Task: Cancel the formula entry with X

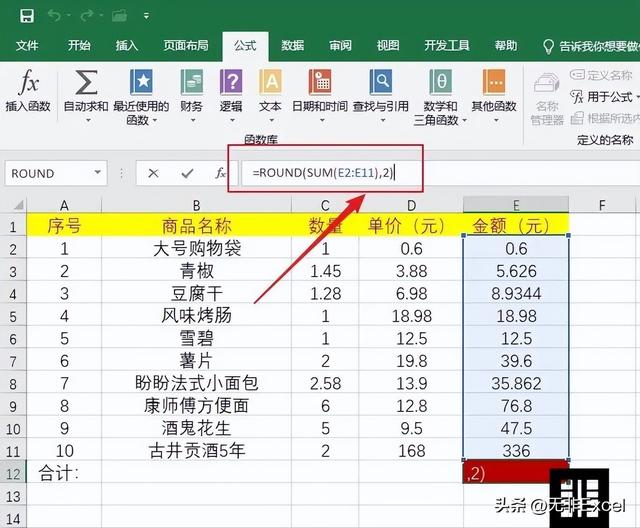Action: tap(153, 173)
